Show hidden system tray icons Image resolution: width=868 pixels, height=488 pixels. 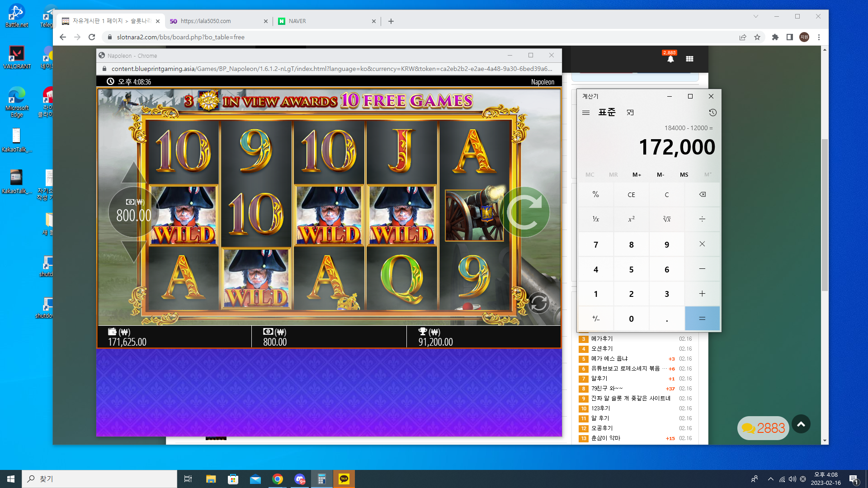tap(771, 479)
